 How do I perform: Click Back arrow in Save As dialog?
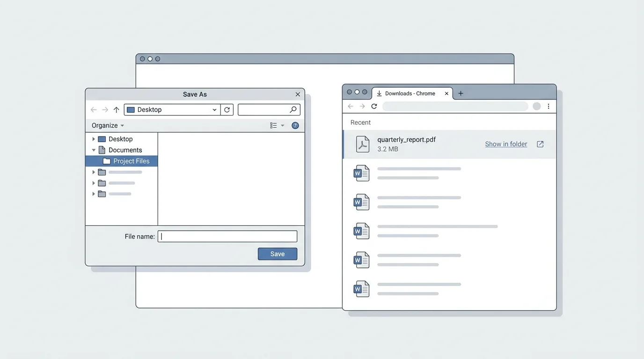[x=94, y=110]
